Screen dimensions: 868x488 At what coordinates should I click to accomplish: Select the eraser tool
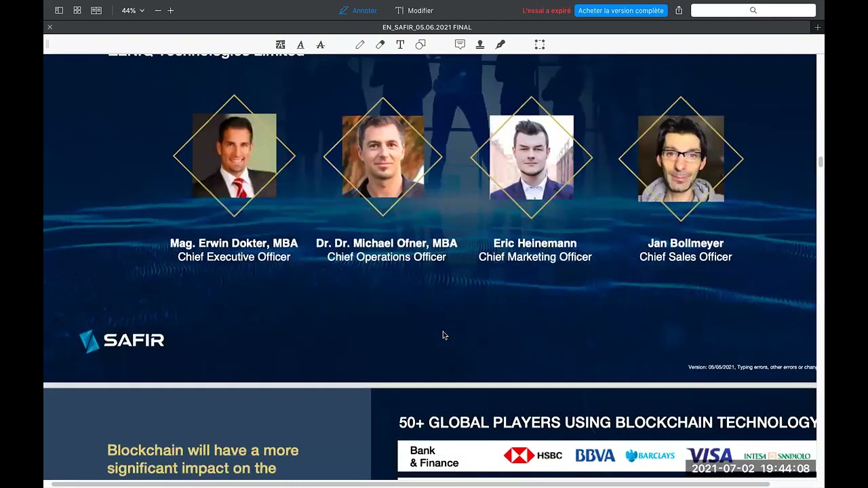[x=380, y=45]
